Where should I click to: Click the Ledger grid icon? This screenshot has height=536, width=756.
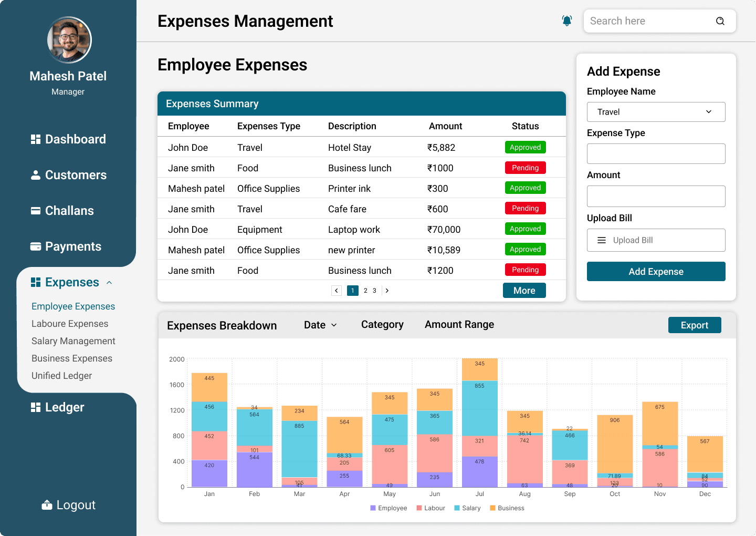(x=36, y=407)
